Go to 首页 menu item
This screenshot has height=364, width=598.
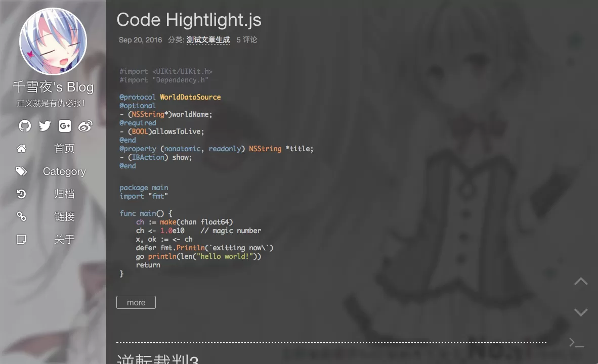click(x=64, y=149)
